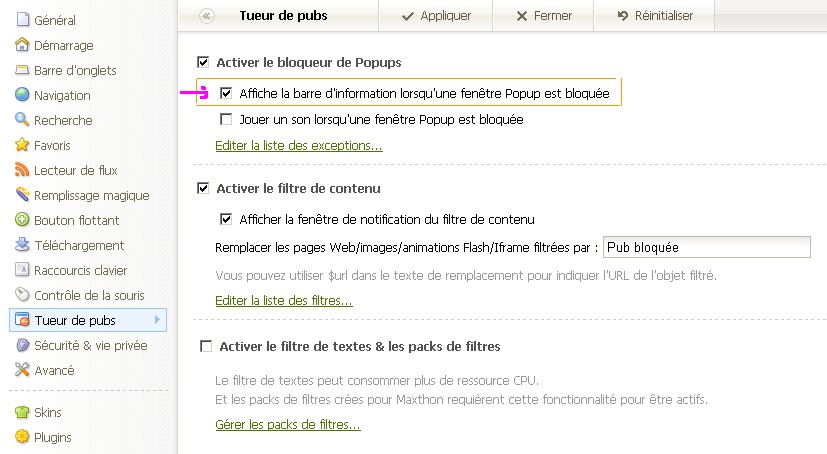Expand the Tueur de pubs arrow
Image resolution: width=827 pixels, height=454 pixels.
157,320
